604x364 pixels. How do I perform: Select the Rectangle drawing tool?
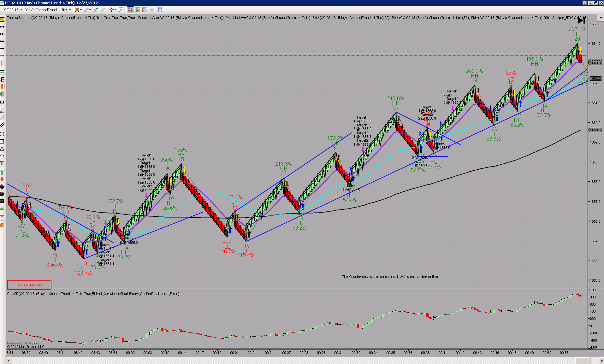point(2,141)
